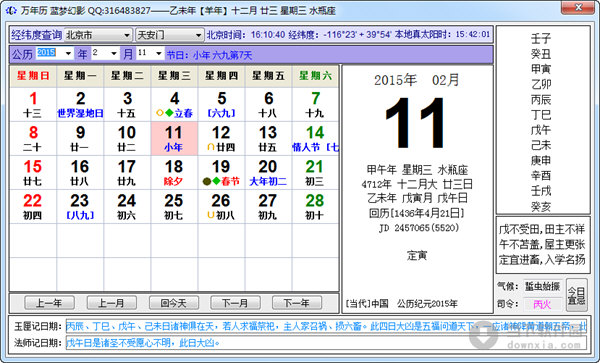Click the 星期六 column header

click(315, 76)
